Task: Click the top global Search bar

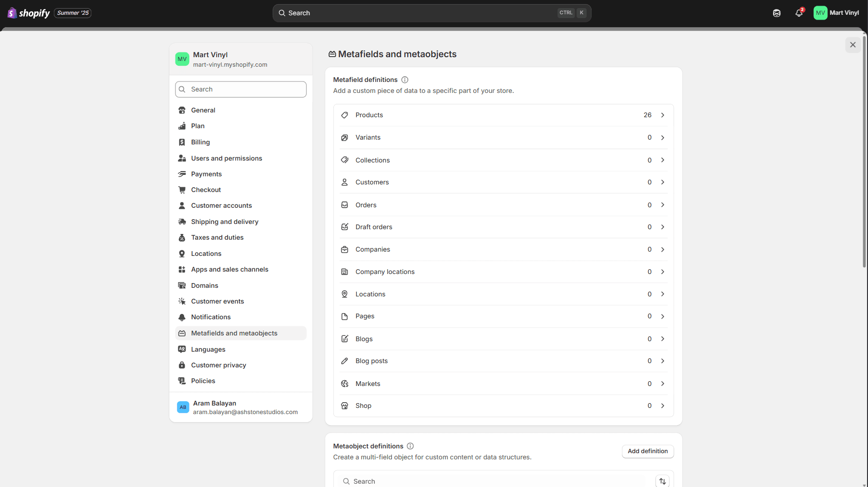Action: [x=432, y=13]
